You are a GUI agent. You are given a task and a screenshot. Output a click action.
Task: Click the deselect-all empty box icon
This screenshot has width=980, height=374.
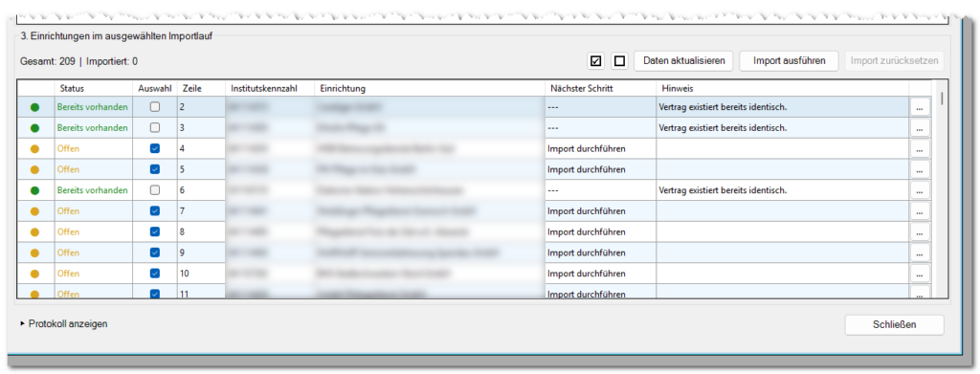[619, 60]
